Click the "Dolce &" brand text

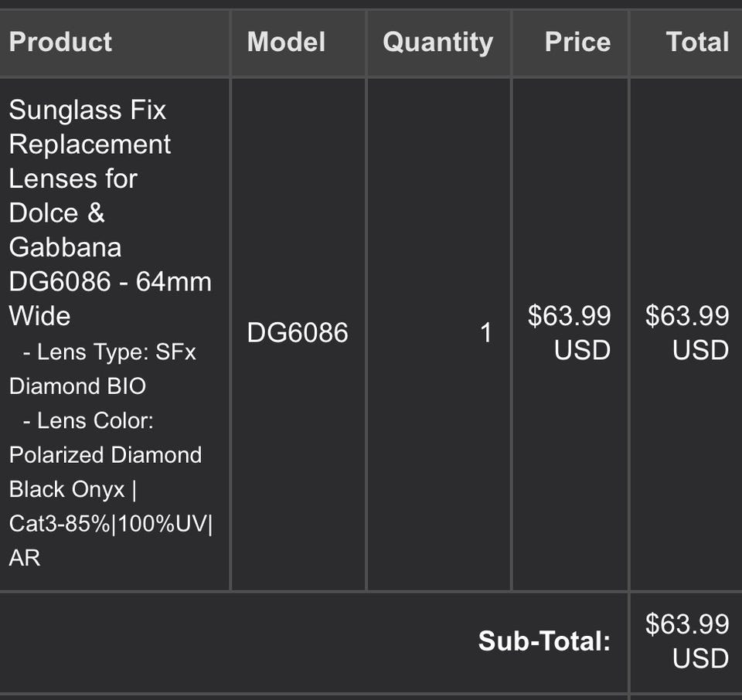point(56,212)
